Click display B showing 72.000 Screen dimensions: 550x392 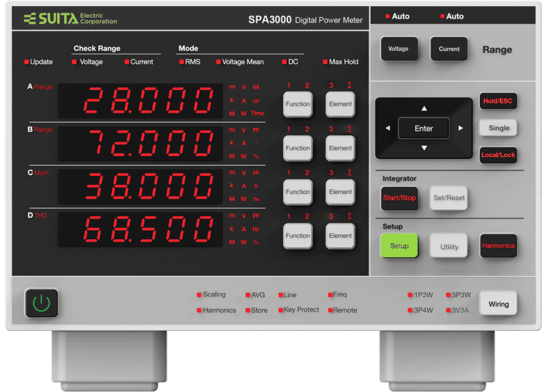(x=140, y=144)
